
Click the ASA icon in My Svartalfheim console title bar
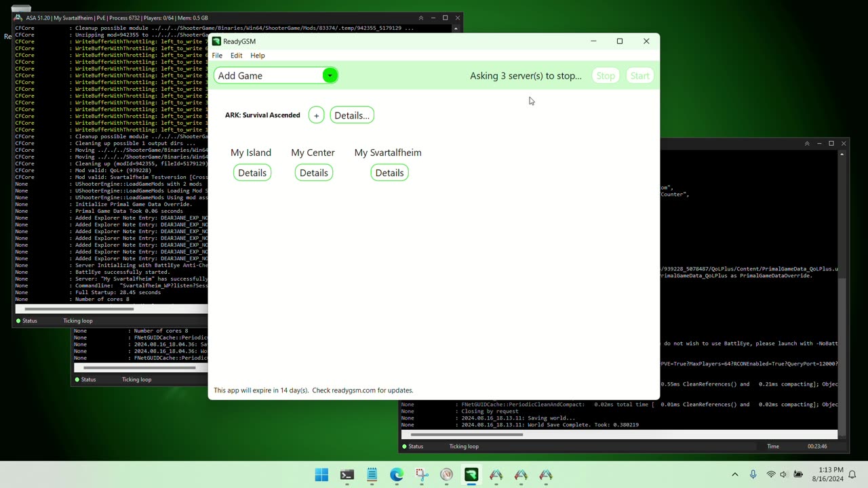[x=18, y=18]
